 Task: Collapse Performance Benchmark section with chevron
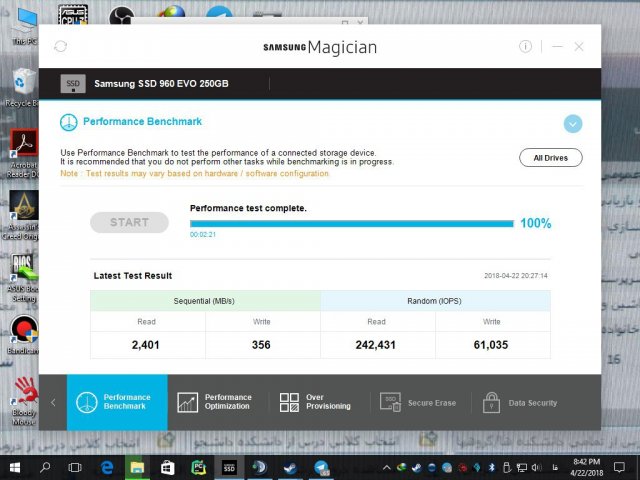(x=572, y=123)
